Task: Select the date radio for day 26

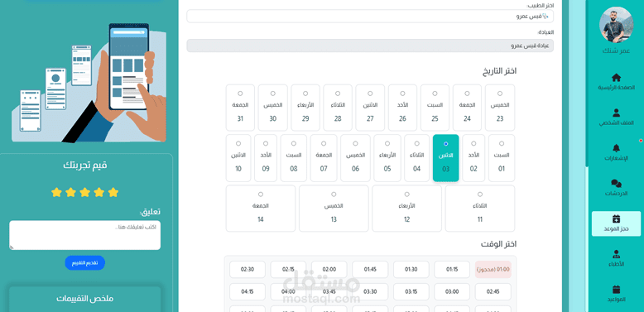Action: (x=402, y=94)
